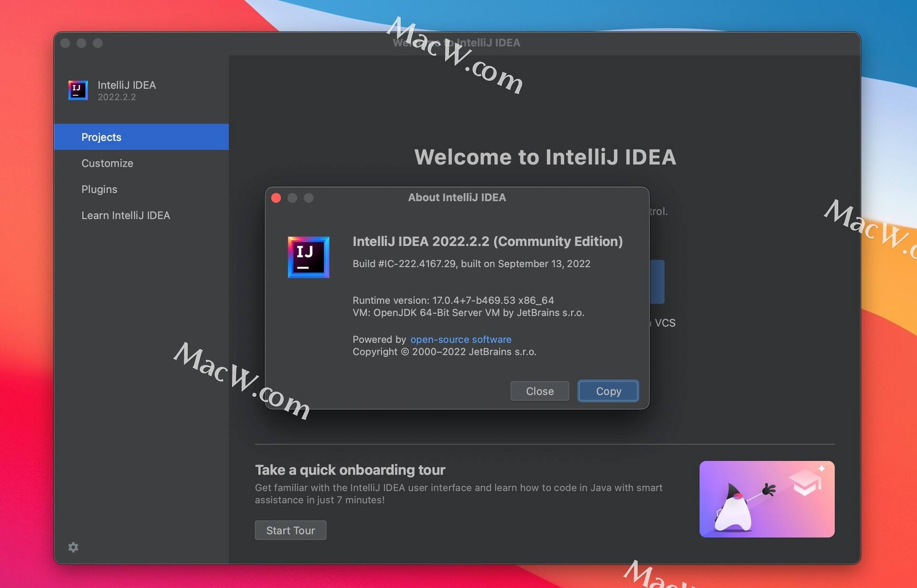Expand the Customize section menu item
Viewport: 917px width, 588px height.
coord(107,162)
